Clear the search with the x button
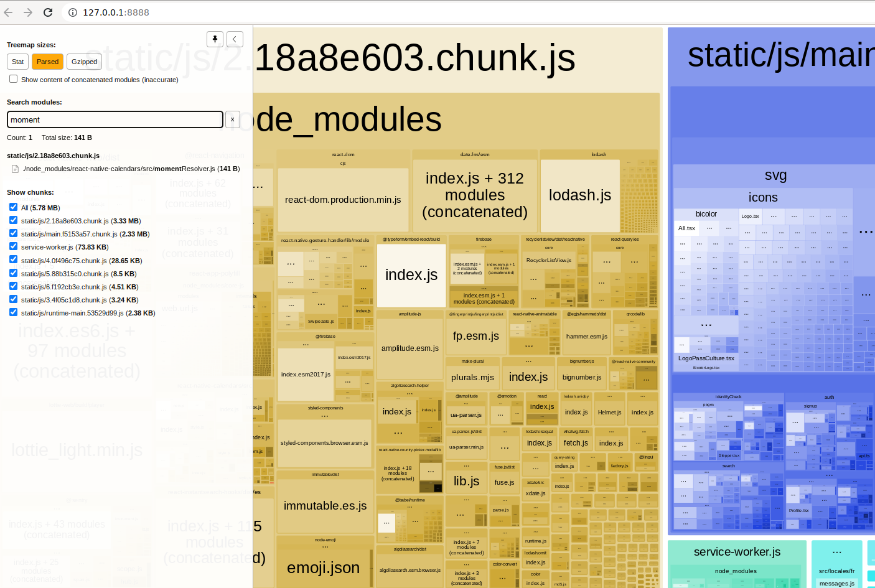The width and height of the screenshot is (875, 588). pos(232,119)
